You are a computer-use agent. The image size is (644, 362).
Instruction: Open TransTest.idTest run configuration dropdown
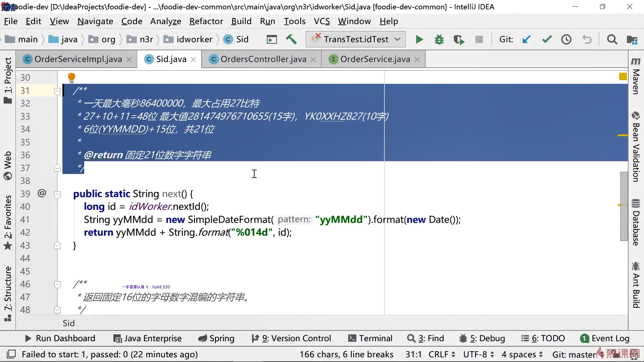(356, 40)
